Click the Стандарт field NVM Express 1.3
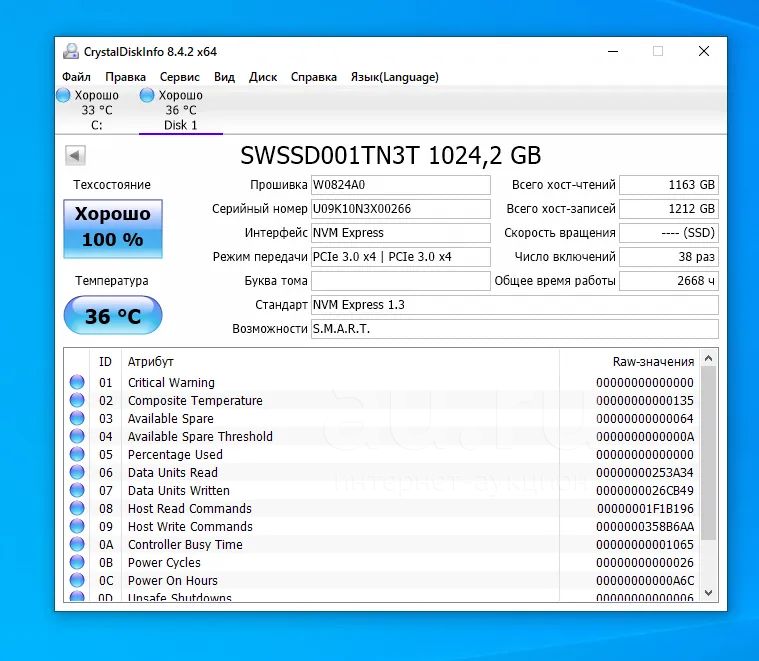The width and height of the screenshot is (759, 661). (x=515, y=305)
